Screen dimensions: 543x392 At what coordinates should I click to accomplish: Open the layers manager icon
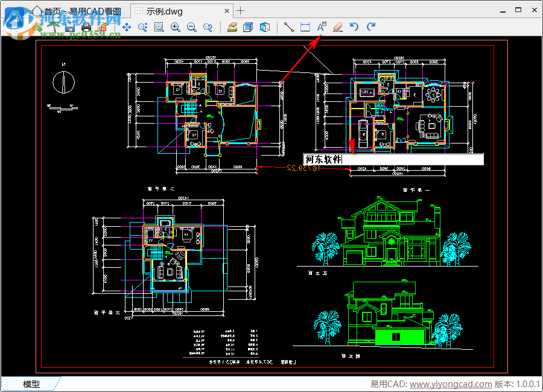(x=232, y=27)
